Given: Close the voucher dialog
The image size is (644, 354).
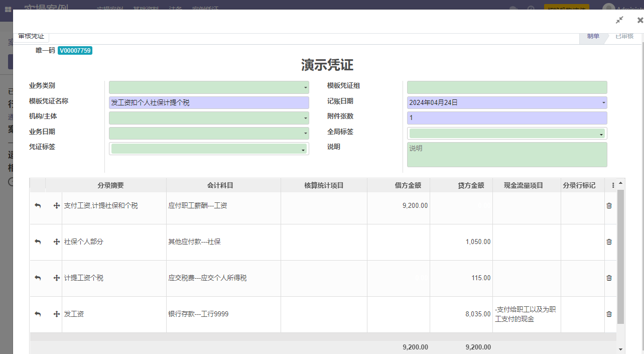Looking at the screenshot, I should pos(640,20).
